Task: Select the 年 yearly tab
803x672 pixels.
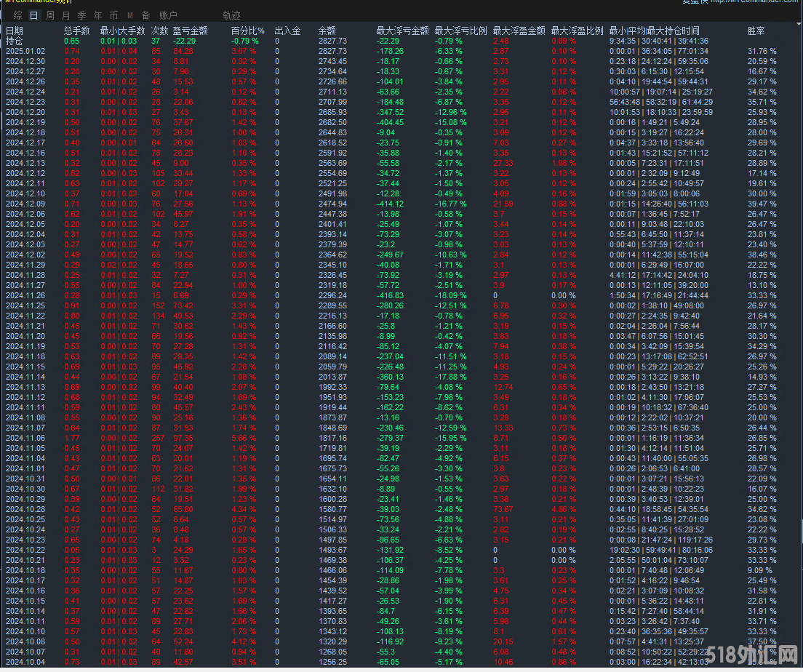Action: 97,15
